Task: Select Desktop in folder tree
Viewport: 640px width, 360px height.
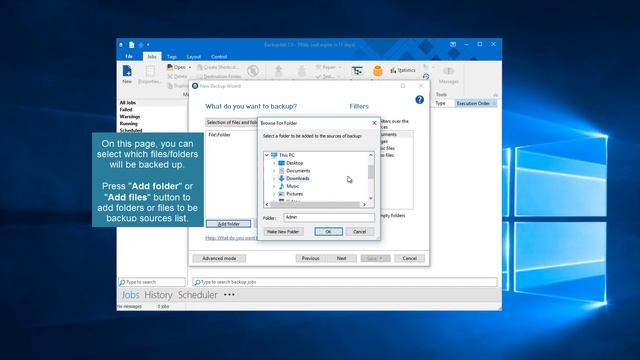Action: (x=295, y=163)
